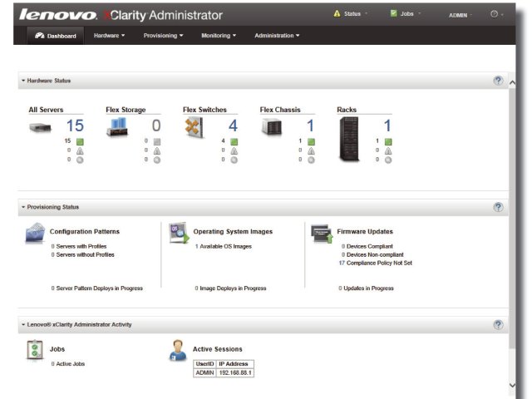Open the Provisioning dropdown menu

coord(163,36)
